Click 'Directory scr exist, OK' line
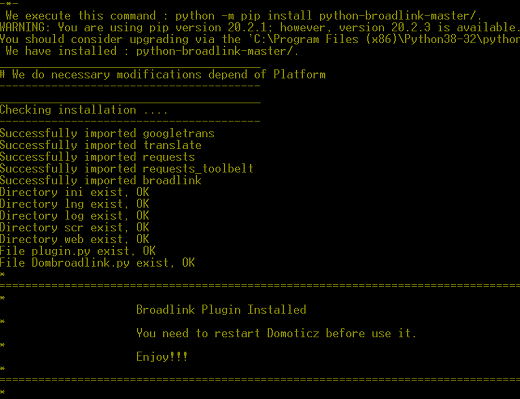 pos(75,227)
